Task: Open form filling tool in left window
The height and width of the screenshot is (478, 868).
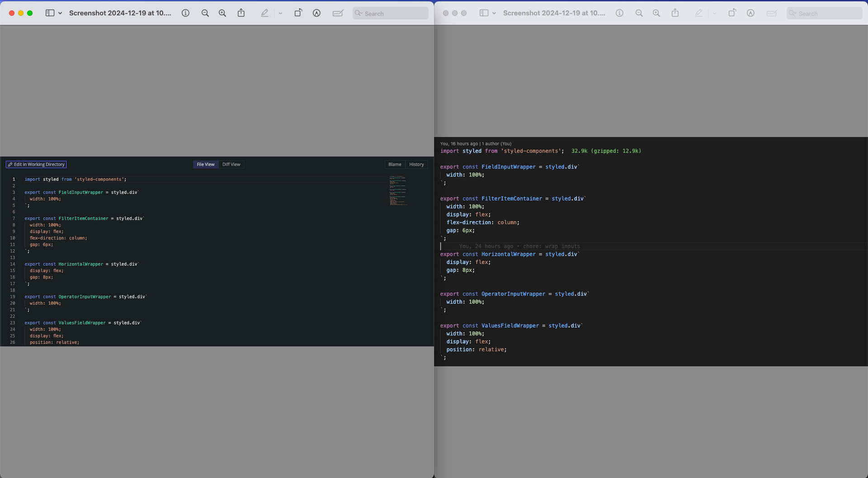Action: [x=338, y=13]
